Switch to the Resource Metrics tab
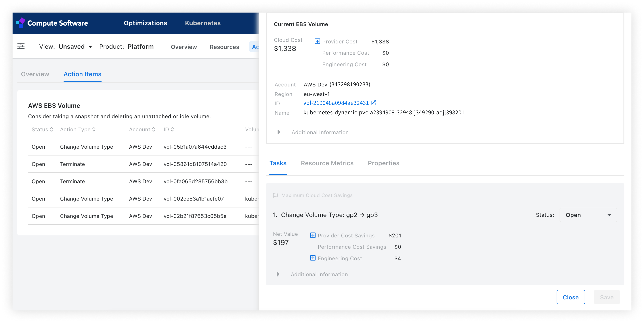 pos(327,163)
